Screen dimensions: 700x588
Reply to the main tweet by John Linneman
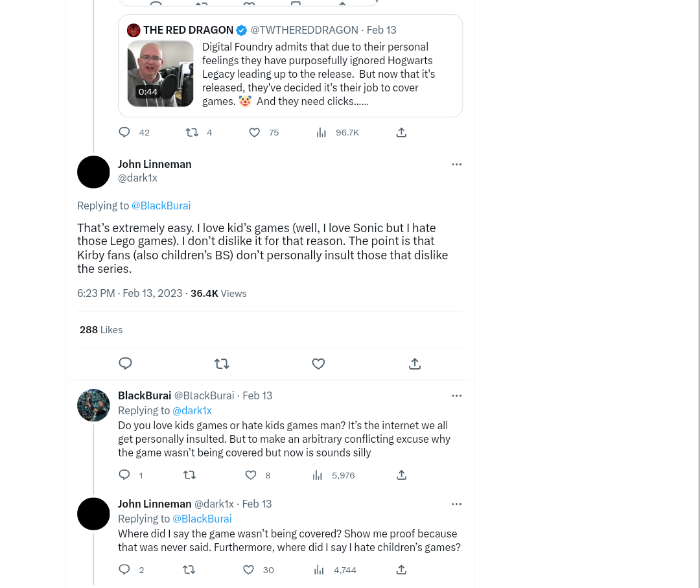coord(125,364)
